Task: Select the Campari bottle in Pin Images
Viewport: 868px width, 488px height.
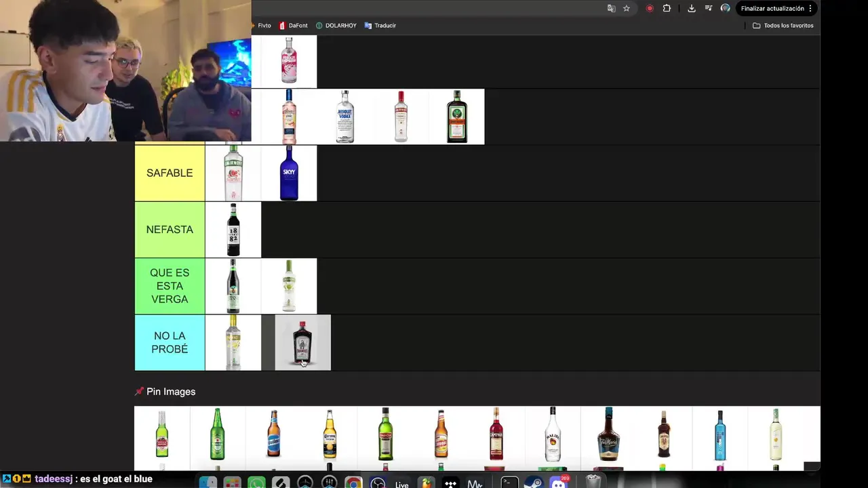Action: point(496,434)
